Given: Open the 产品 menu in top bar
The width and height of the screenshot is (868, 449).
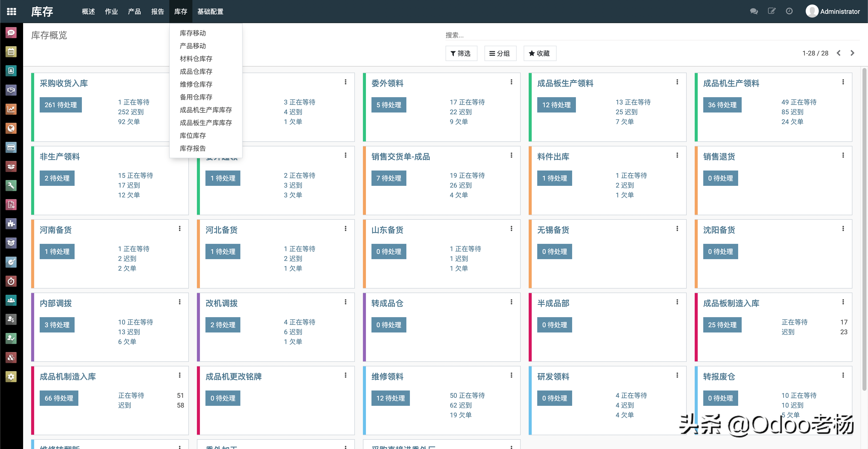Looking at the screenshot, I should (x=134, y=12).
